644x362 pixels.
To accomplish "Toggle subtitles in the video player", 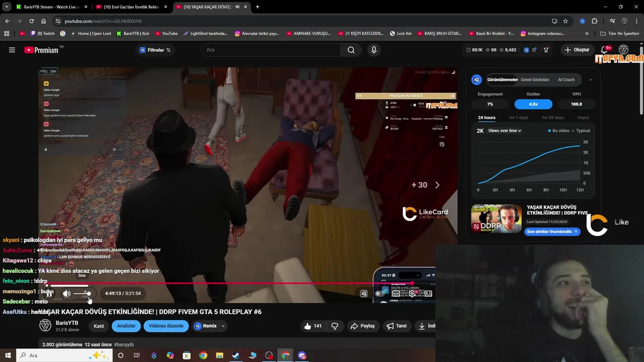I will 396,294.
